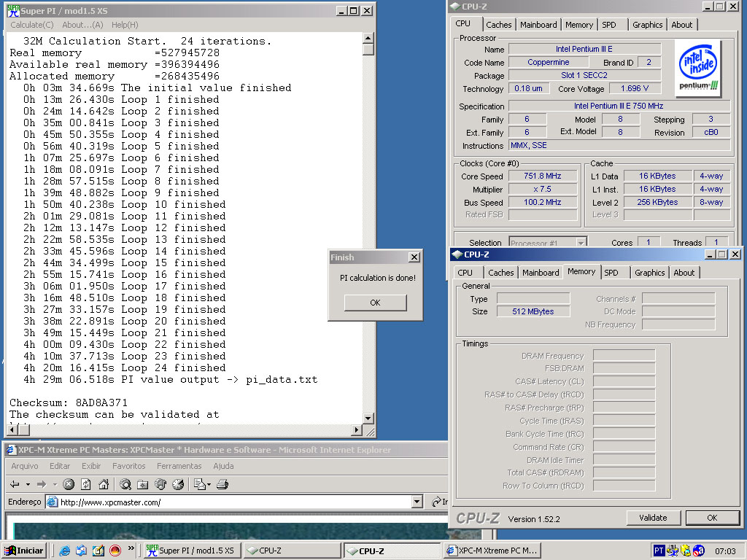This screenshot has height=560, width=747.
Task: Open the Calculate(C) menu in Super PI
Action: tap(32, 25)
